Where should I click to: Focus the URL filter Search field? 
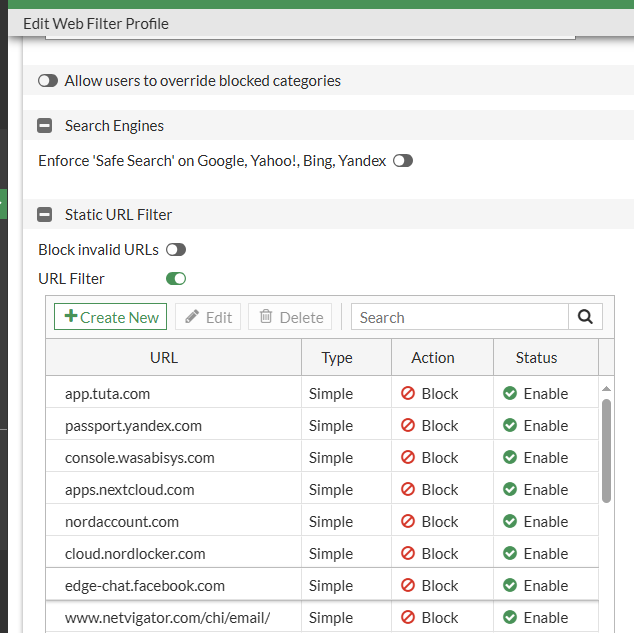[460, 317]
